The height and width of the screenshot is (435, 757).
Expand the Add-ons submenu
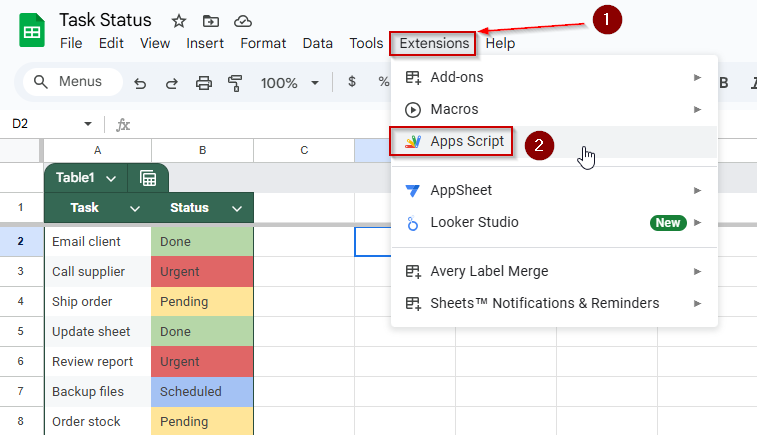pyautogui.click(x=554, y=77)
